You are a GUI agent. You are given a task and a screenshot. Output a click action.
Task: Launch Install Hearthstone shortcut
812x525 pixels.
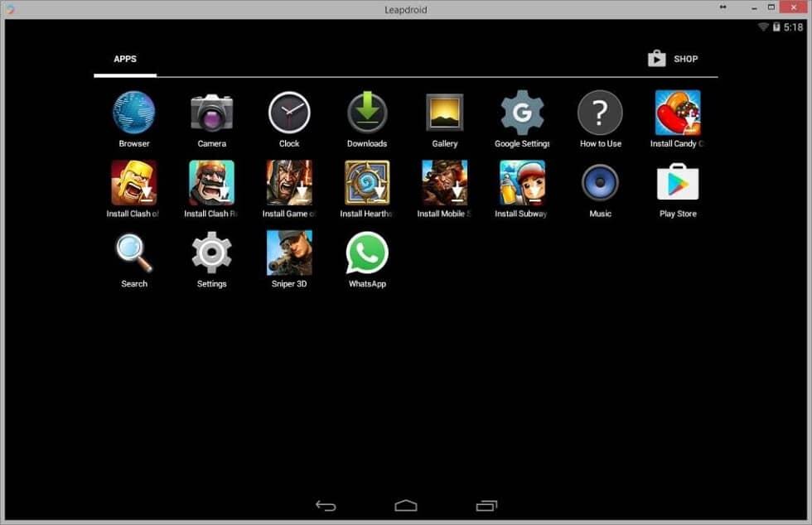point(366,183)
